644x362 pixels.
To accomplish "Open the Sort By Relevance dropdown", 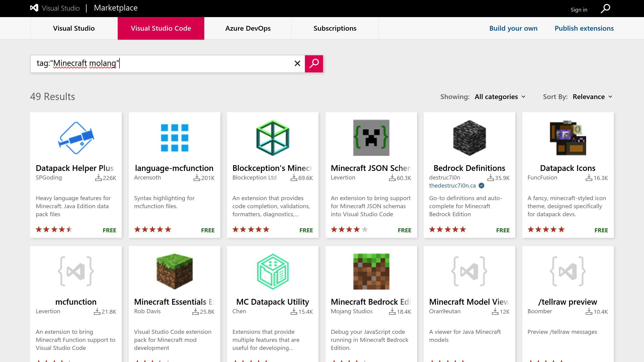I will tap(592, 97).
